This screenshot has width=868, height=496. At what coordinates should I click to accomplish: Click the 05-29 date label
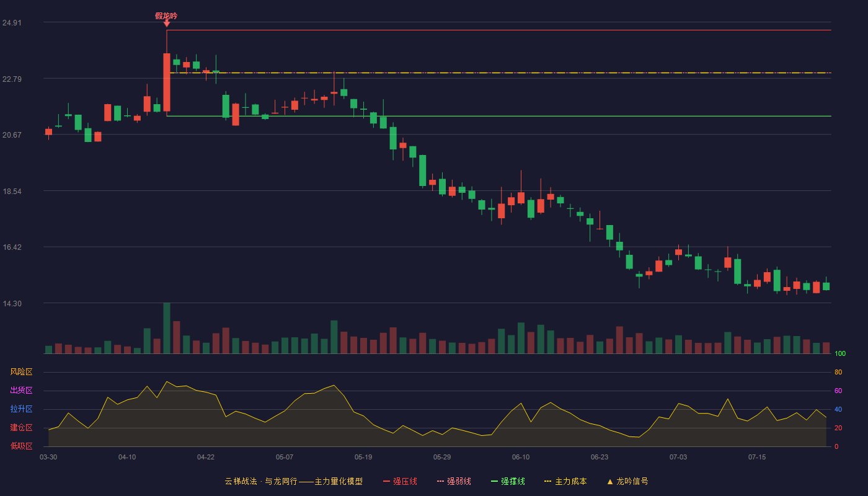coord(442,457)
